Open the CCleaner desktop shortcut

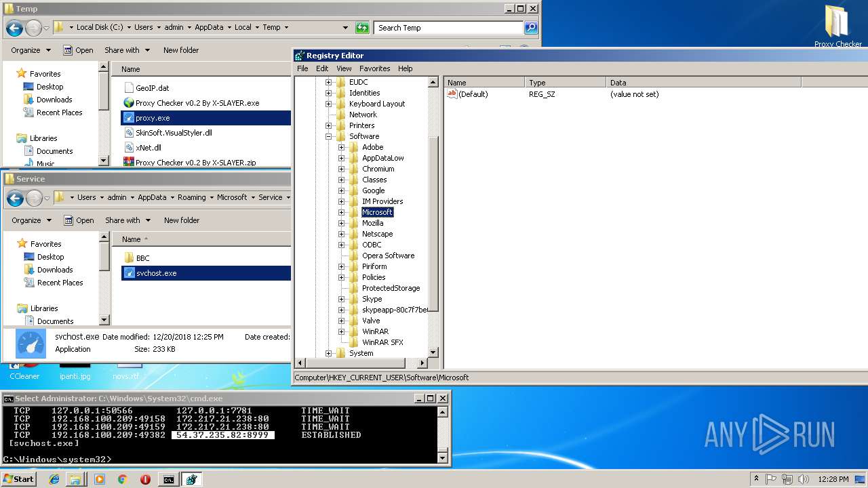click(x=24, y=371)
